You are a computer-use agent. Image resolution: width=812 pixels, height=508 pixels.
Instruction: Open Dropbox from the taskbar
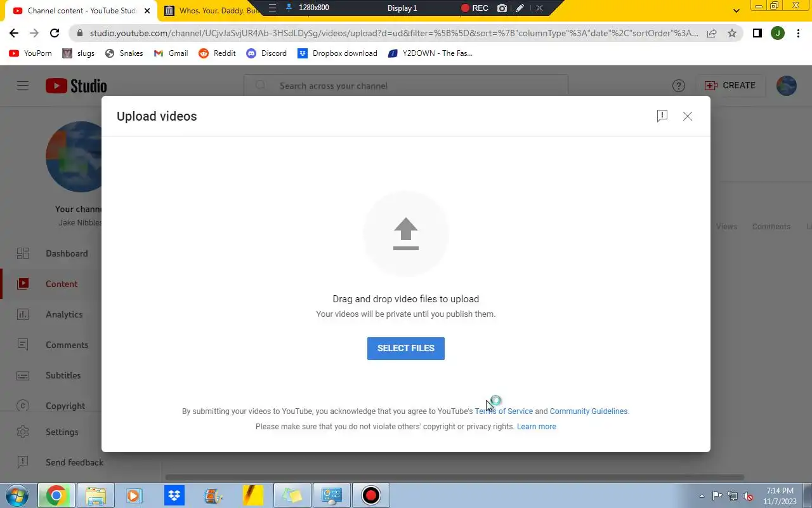coord(174,495)
